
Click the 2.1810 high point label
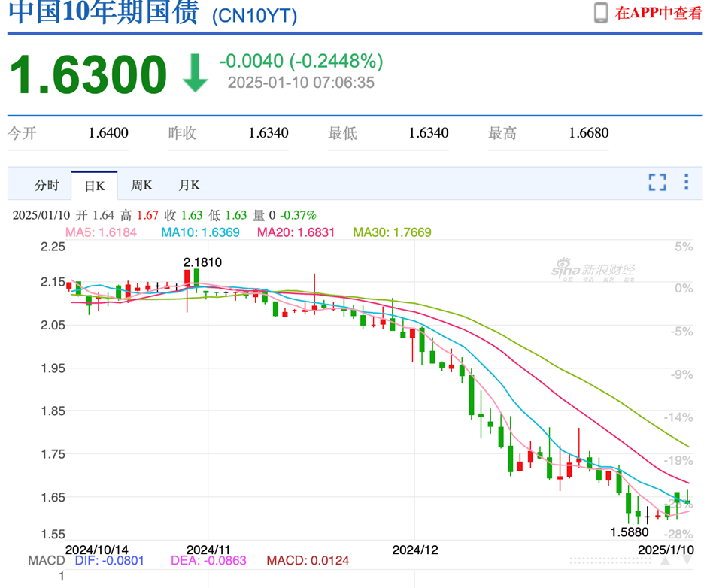pos(202,262)
